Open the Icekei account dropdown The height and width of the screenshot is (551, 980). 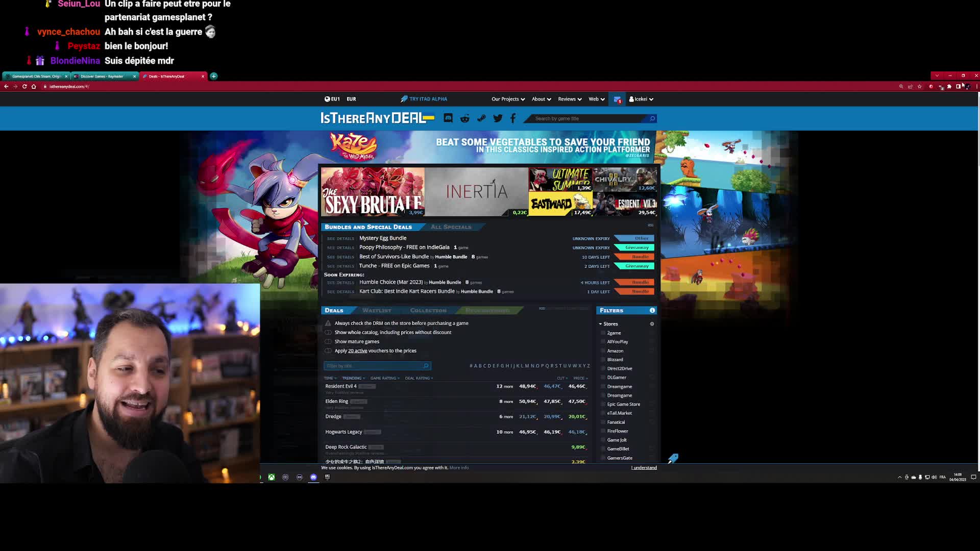[x=641, y=99]
